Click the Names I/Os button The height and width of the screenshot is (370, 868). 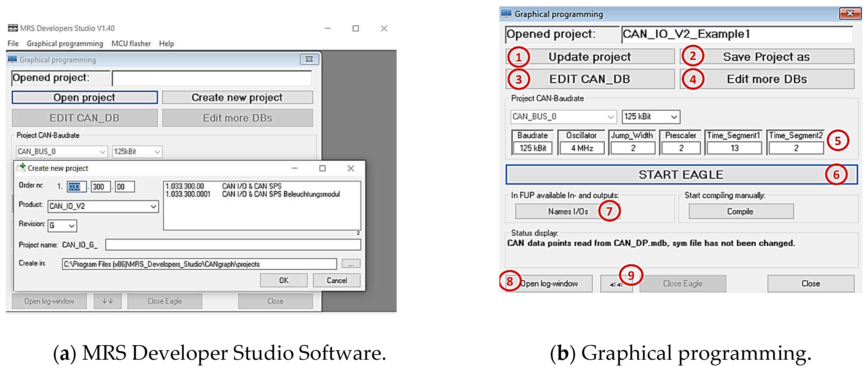(x=567, y=212)
